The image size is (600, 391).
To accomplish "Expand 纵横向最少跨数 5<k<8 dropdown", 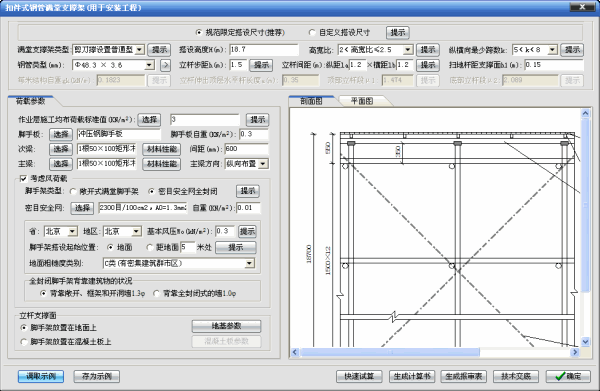I will (x=552, y=50).
